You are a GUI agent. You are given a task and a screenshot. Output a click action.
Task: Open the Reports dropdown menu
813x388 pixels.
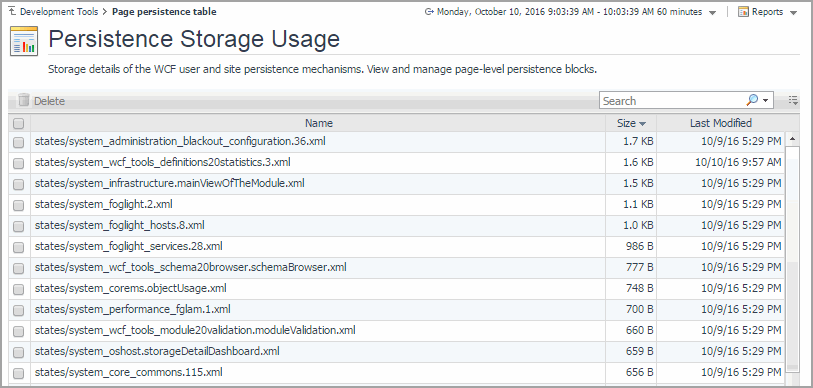(x=793, y=13)
